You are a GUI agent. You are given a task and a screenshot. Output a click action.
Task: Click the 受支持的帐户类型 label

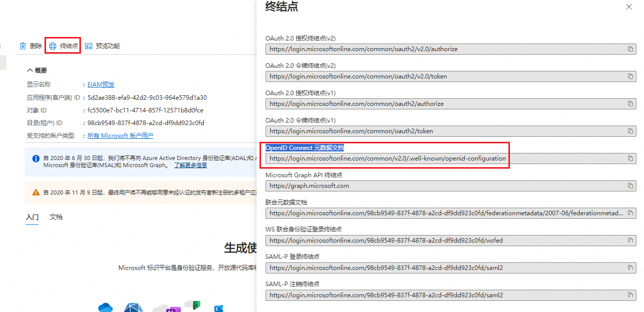[51, 136]
